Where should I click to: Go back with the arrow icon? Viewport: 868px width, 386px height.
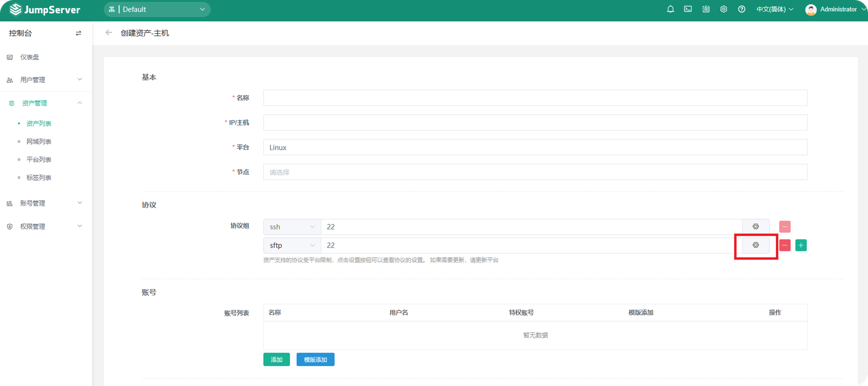click(109, 33)
